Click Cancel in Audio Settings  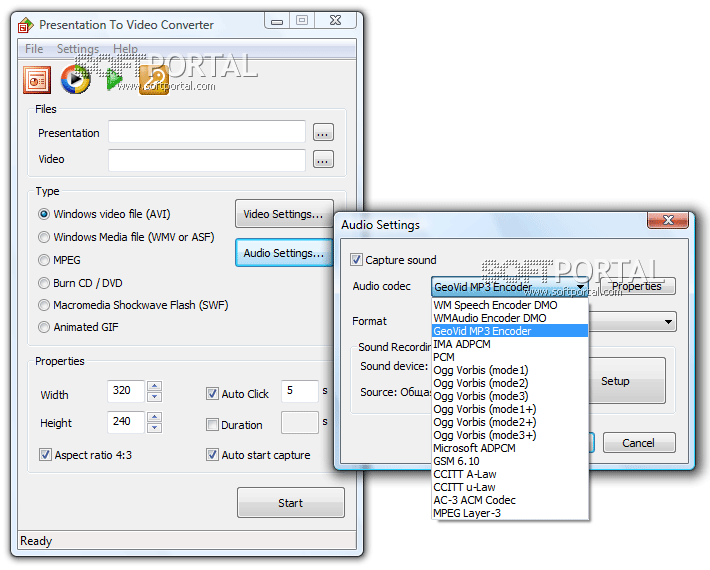(638, 442)
